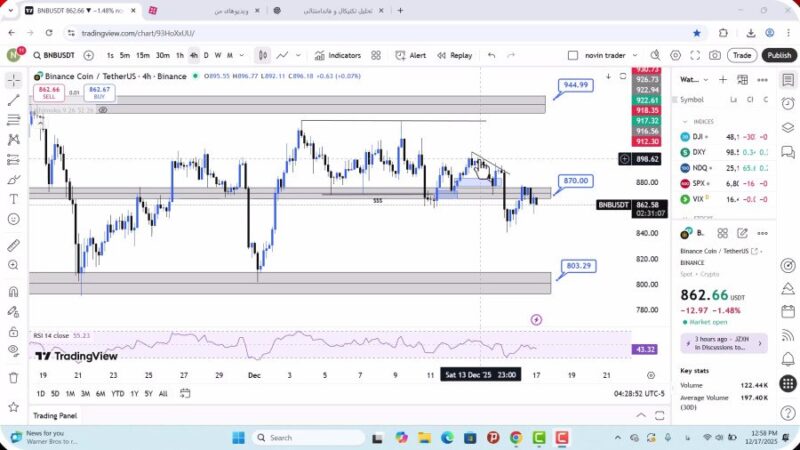The image size is (800, 450).
Task: Enter fullscreen chart mode
Action: 692,56
